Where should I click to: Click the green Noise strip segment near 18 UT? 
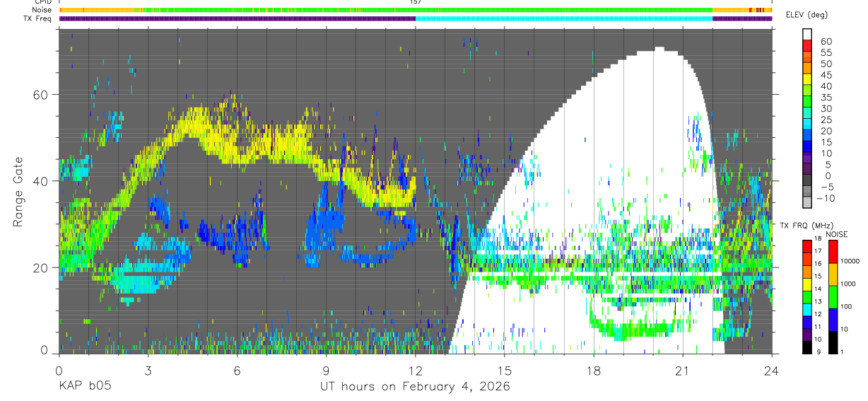pyautogui.click(x=594, y=10)
